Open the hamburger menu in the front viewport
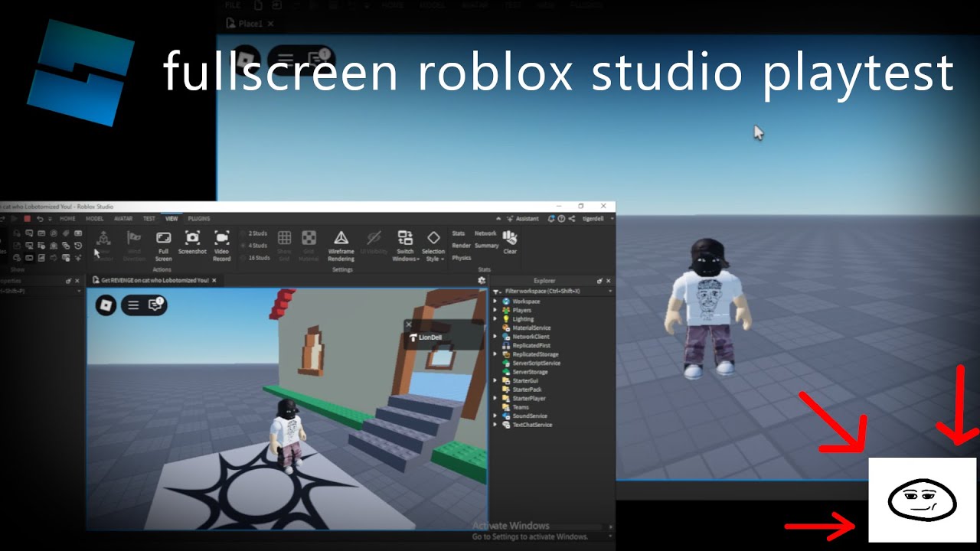980x551 pixels. click(x=133, y=305)
